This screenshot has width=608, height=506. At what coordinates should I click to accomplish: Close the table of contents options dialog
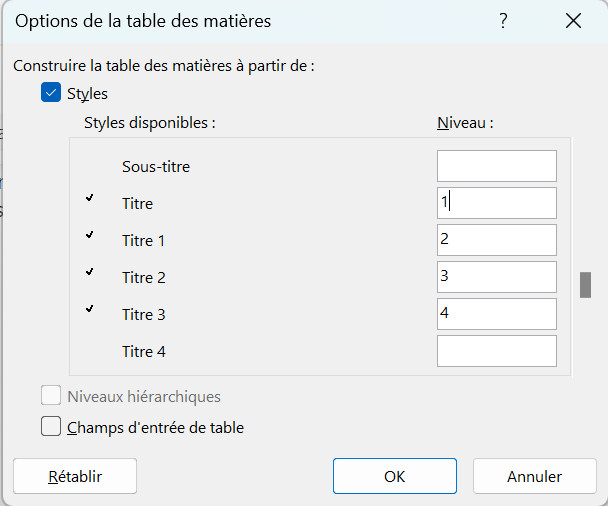573,20
